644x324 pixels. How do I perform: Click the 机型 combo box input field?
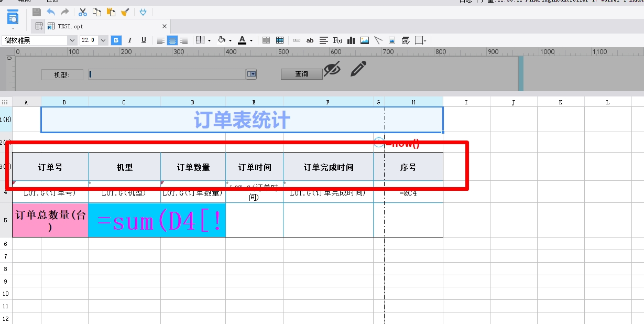(167, 74)
